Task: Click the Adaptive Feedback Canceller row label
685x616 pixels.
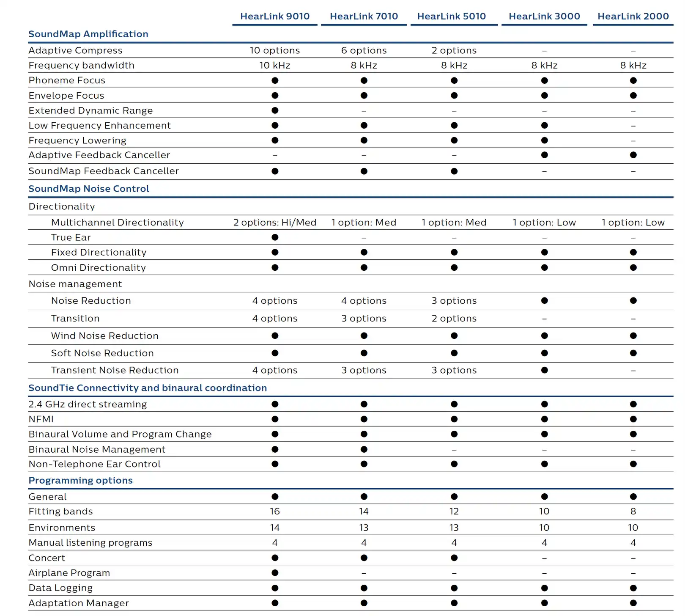Action: [99, 155]
